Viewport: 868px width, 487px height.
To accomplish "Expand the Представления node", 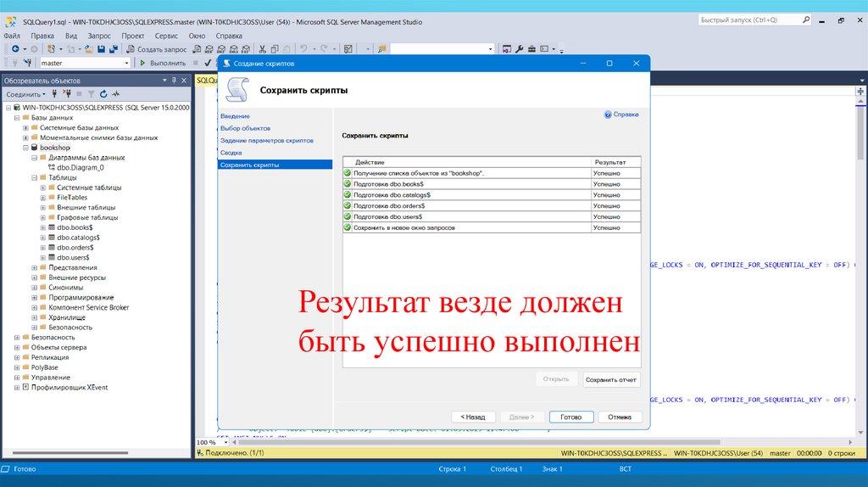I will coord(34,267).
